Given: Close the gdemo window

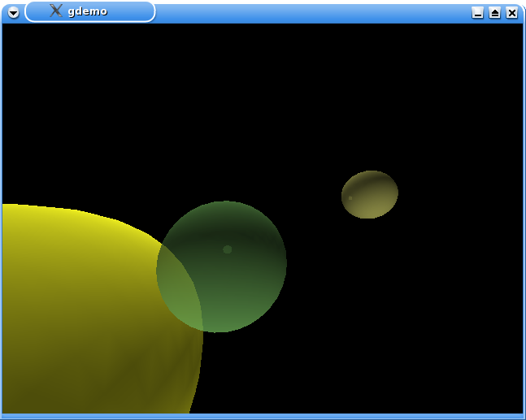Looking at the screenshot, I should click(512, 13).
